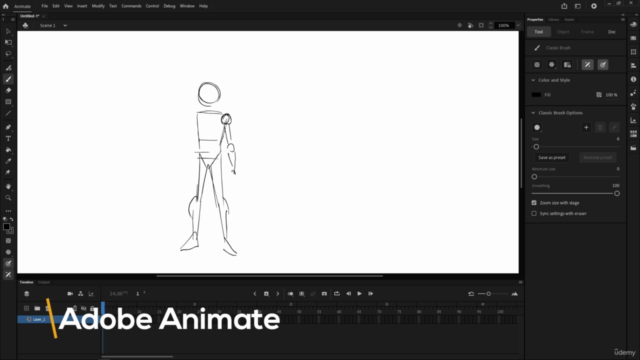The width and height of the screenshot is (640, 360).
Task: Click the Save as preset button
Action: (x=552, y=158)
